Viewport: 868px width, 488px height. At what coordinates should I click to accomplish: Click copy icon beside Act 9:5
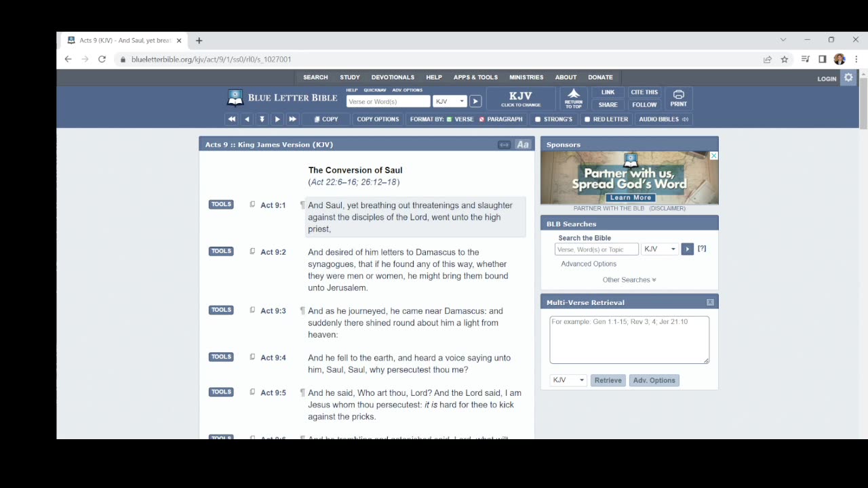click(x=252, y=392)
